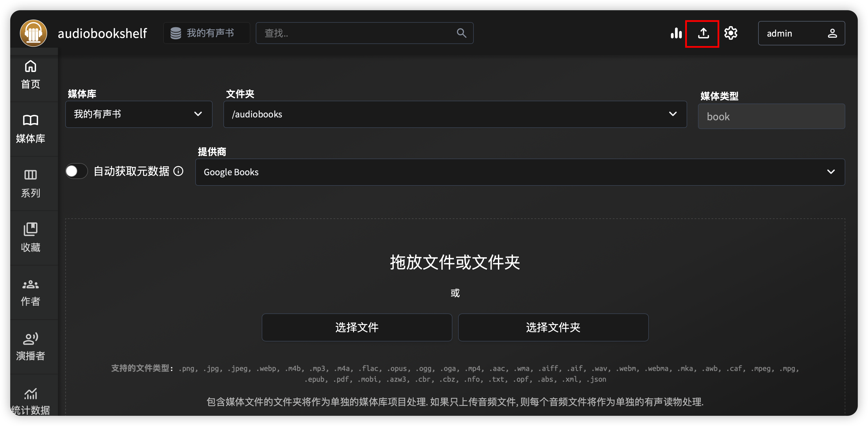Click info icon beside 自动获取元数据
The image size is (868, 426).
tap(178, 171)
